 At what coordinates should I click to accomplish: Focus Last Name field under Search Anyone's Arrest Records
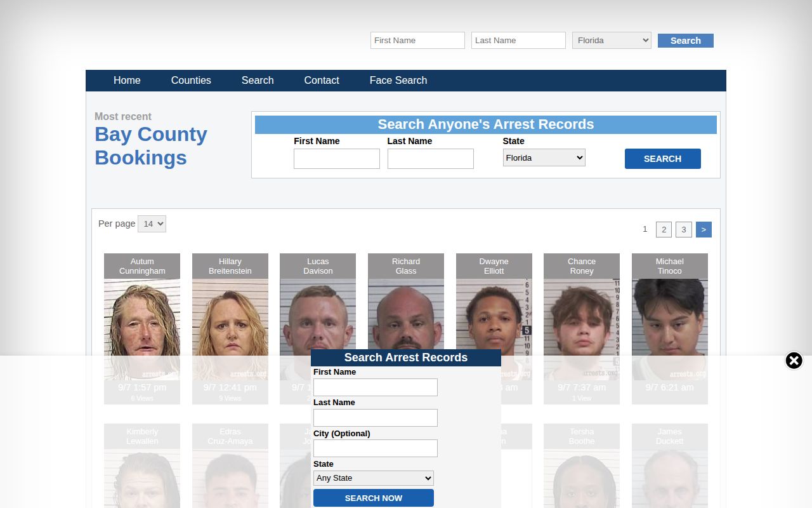pos(431,159)
